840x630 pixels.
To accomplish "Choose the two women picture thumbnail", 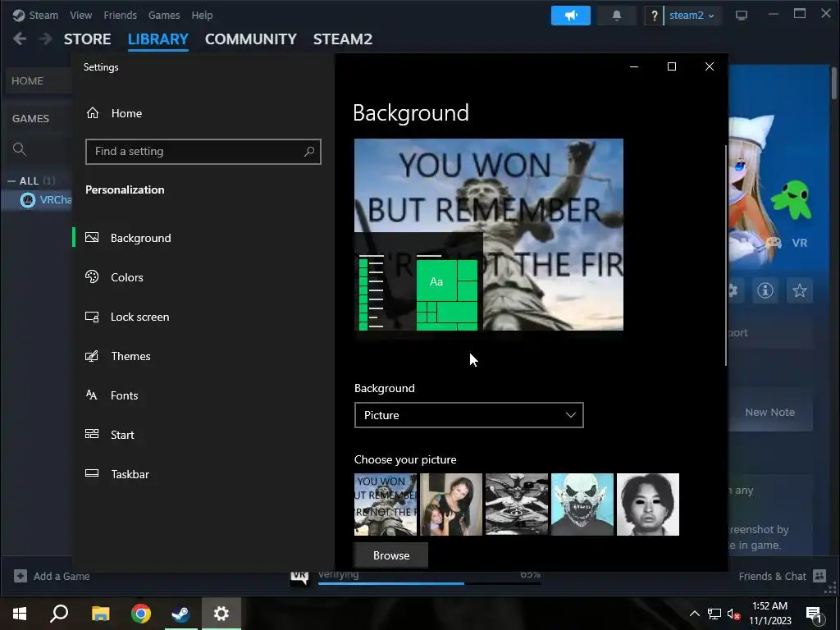I will click(x=451, y=504).
